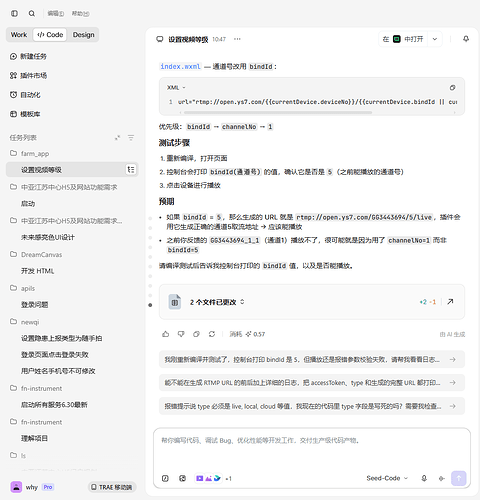Expand the XML language selector
The height and width of the screenshot is (500, 480).
point(176,88)
